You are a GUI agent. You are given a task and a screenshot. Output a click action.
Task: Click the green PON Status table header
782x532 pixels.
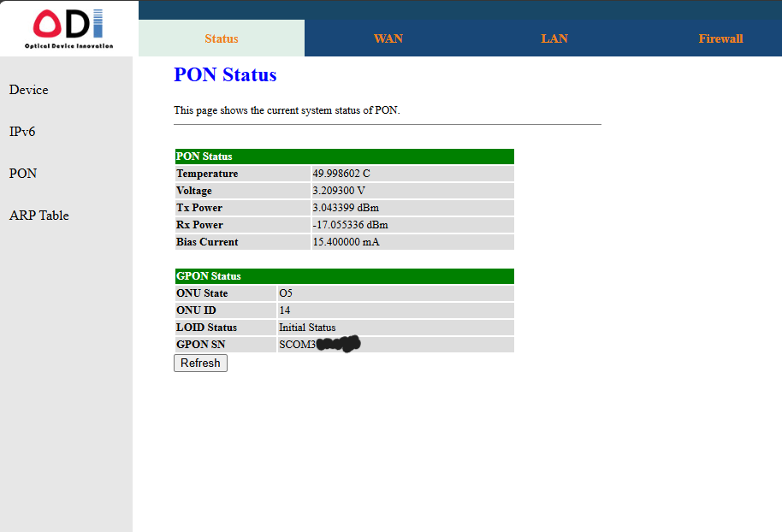click(344, 157)
